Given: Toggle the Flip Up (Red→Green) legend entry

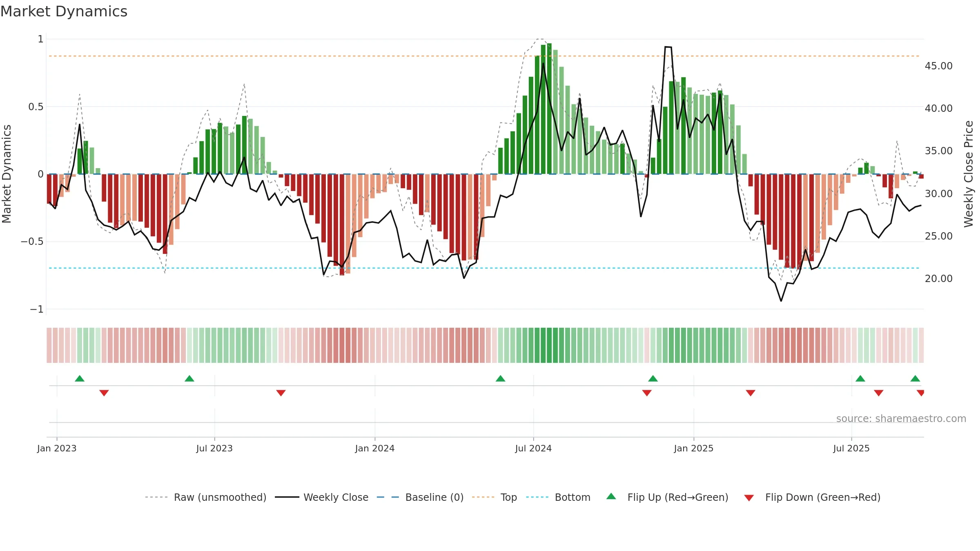Looking at the screenshot, I should click(x=667, y=497).
